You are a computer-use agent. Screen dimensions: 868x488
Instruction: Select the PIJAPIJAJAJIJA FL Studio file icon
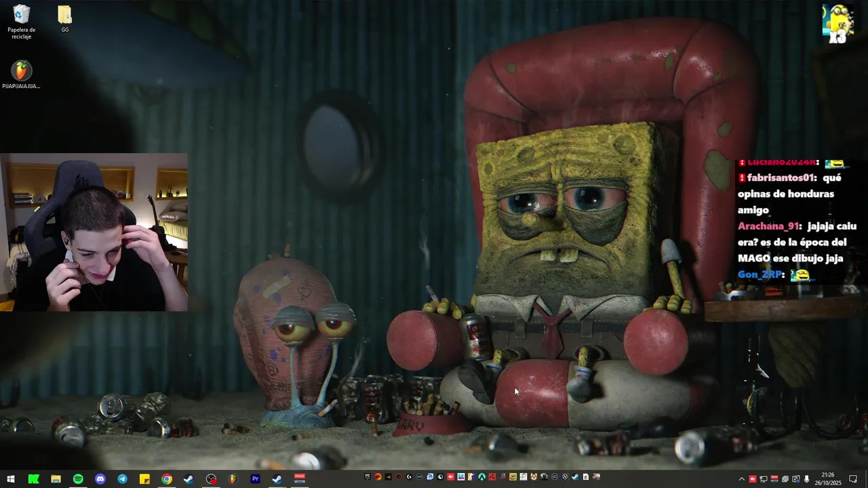tap(21, 75)
